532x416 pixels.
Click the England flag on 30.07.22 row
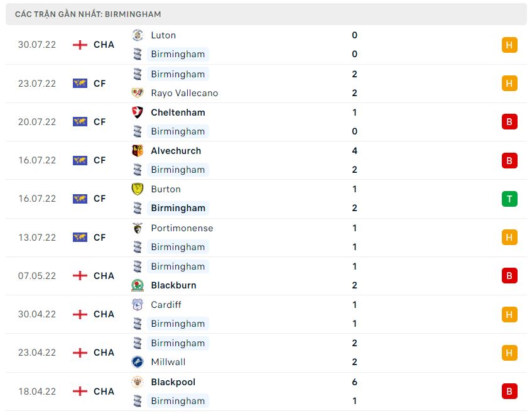pyautogui.click(x=80, y=45)
